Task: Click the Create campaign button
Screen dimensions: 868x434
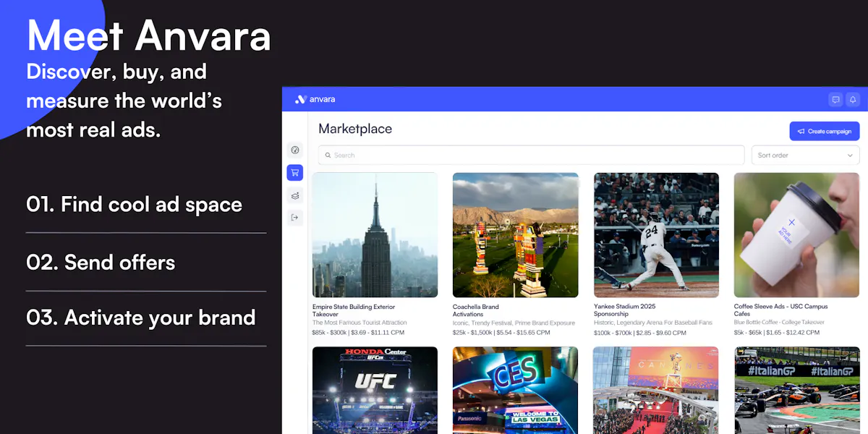Action: (825, 131)
